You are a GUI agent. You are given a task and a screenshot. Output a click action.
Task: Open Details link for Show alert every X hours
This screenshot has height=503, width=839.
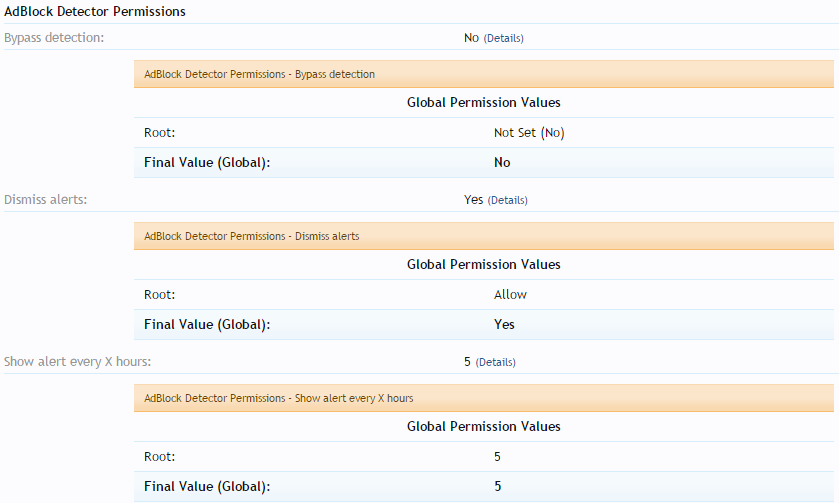(495, 362)
